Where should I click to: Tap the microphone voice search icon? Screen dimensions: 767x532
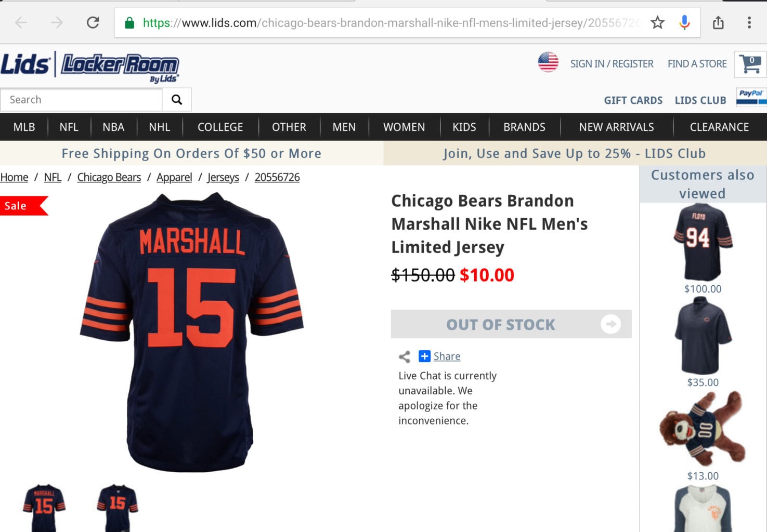pos(684,22)
